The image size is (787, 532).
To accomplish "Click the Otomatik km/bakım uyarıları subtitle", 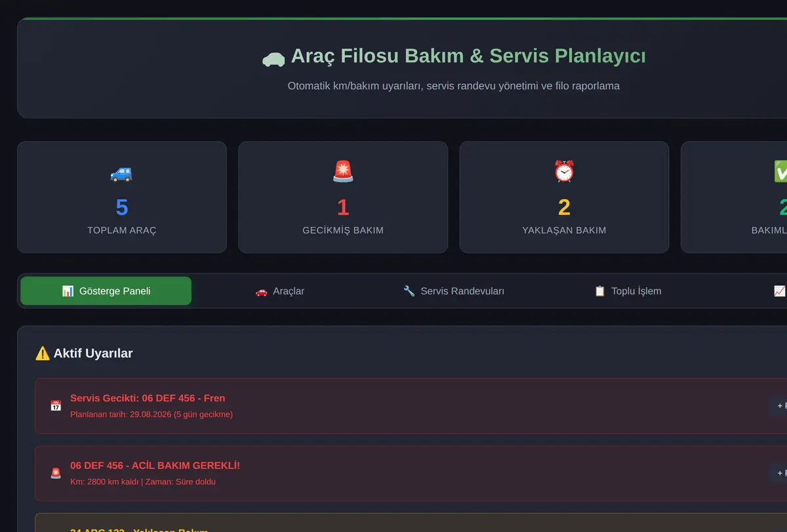I will pyautogui.click(x=454, y=86).
